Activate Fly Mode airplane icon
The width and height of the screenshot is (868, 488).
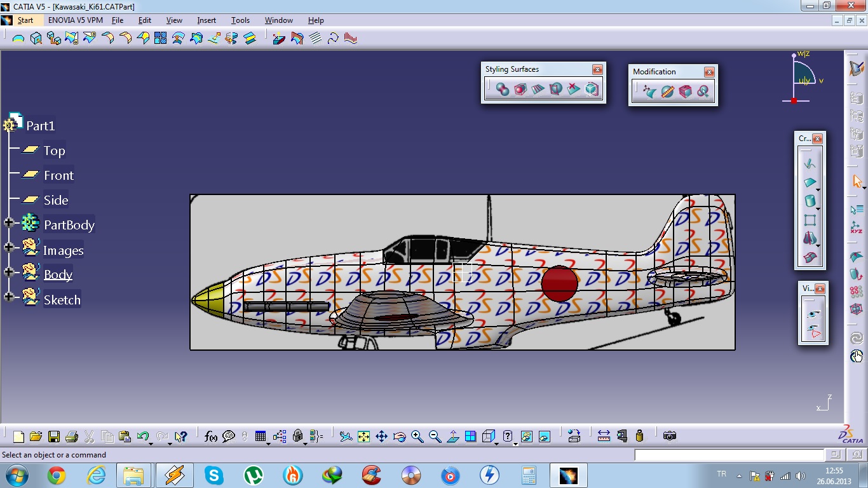[x=346, y=437]
